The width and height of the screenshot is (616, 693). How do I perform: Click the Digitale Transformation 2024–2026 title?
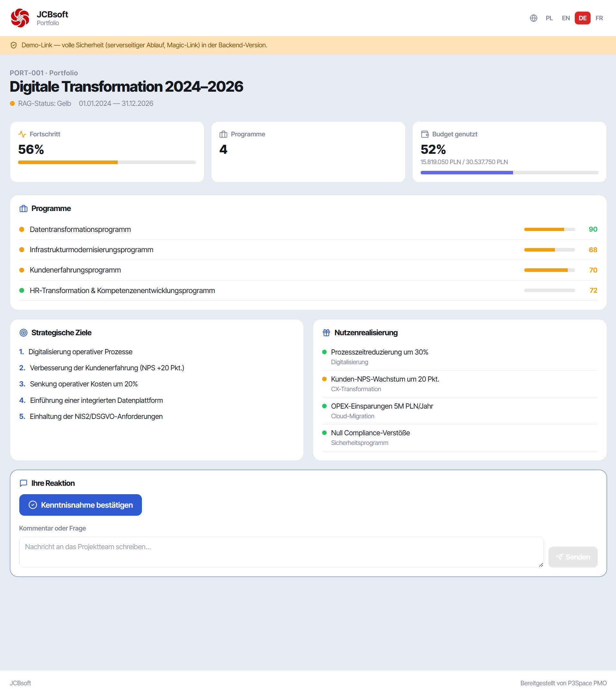126,87
